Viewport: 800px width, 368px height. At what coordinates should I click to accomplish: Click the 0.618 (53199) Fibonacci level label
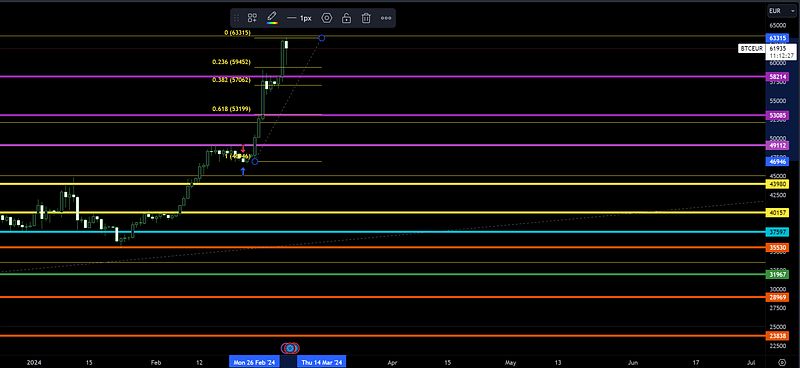coord(232,109)
